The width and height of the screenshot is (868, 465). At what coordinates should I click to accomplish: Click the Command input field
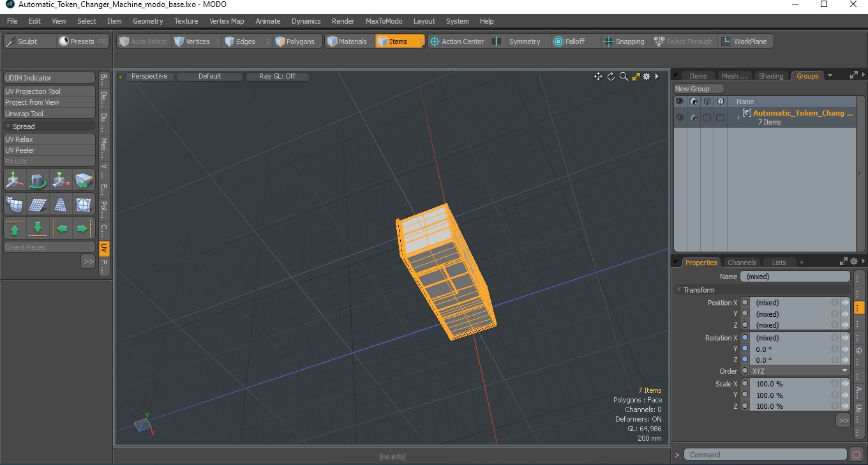766,455
